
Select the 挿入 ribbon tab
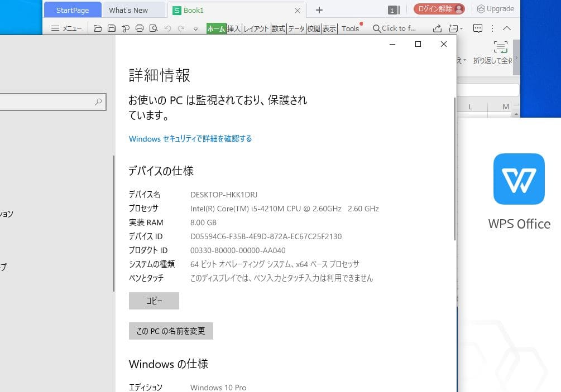pos(234,28)
